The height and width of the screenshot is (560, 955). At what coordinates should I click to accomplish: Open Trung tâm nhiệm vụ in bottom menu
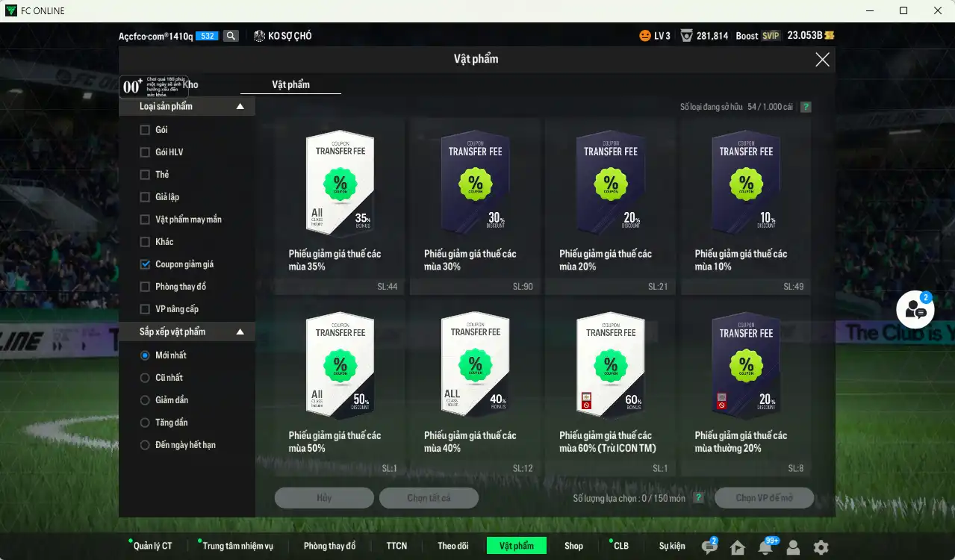237,546
